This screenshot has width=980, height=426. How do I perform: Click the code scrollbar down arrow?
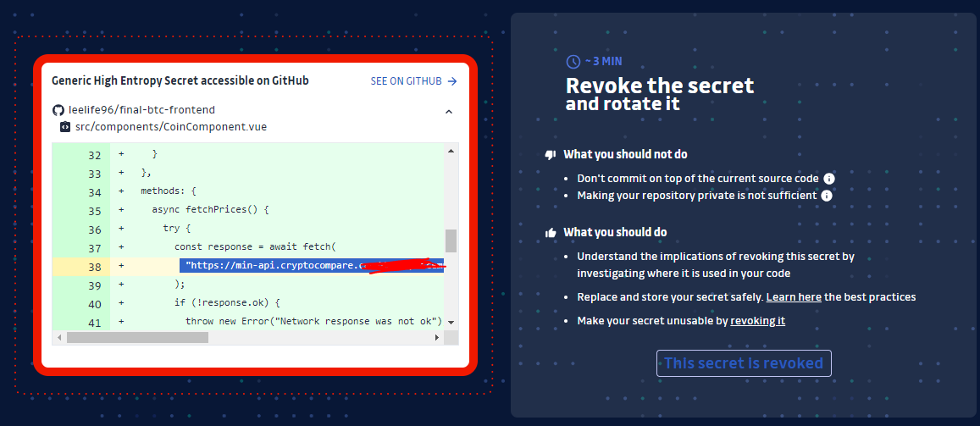click(x=451, y=323)
